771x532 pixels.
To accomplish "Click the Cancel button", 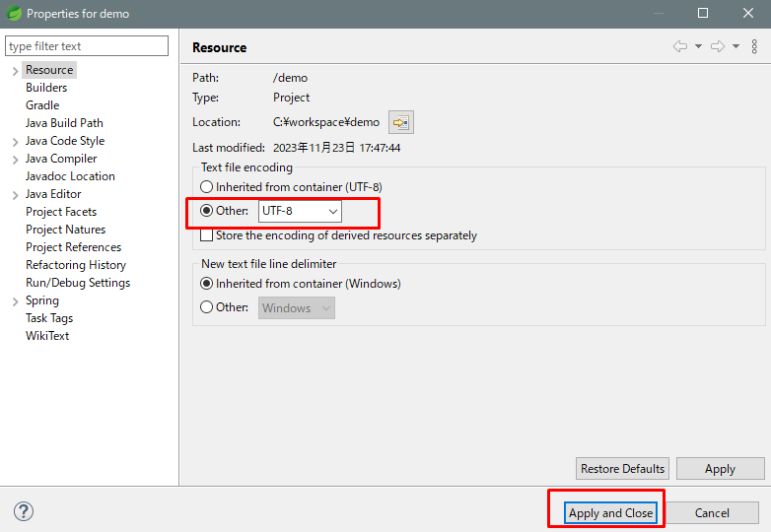I will point(712,513).
